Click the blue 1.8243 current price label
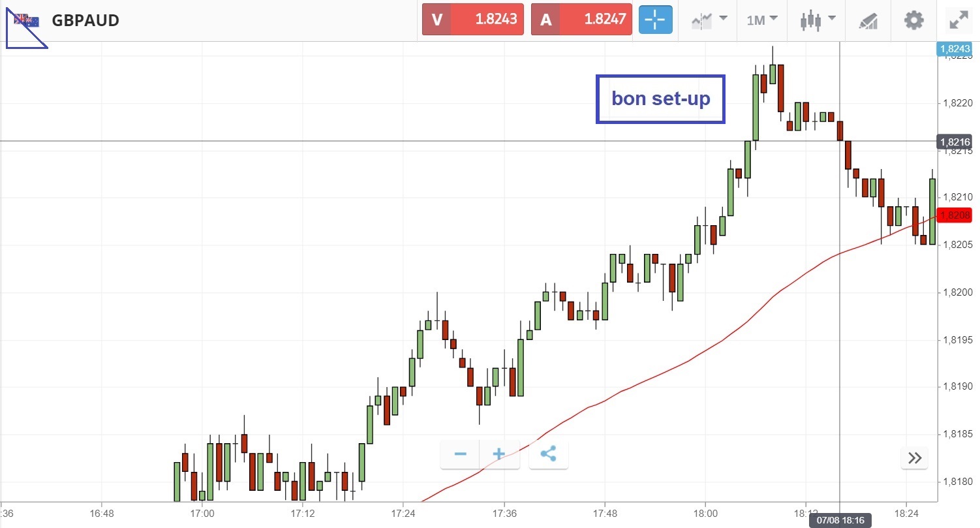The width and height of the screenshot is (980, 528). [x=954, y=48]
